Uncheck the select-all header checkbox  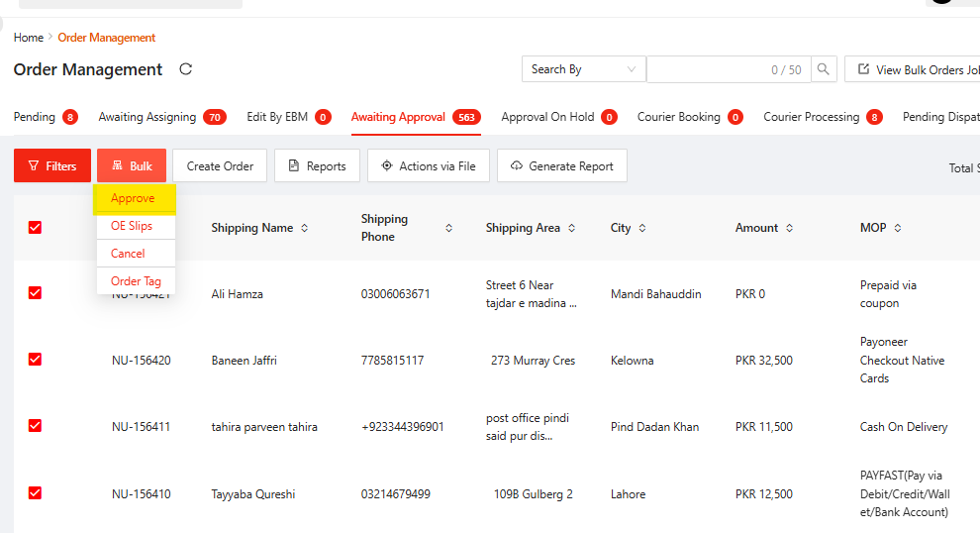pos(36,228)
